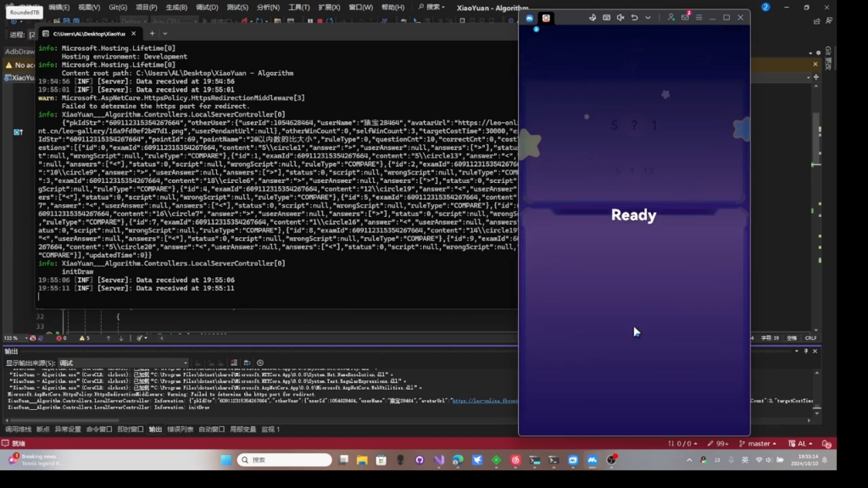The height and width of the screenshot is (488, 868).
Task: Toggle word wrap in the output panel
Action: (x=247, y=363)
